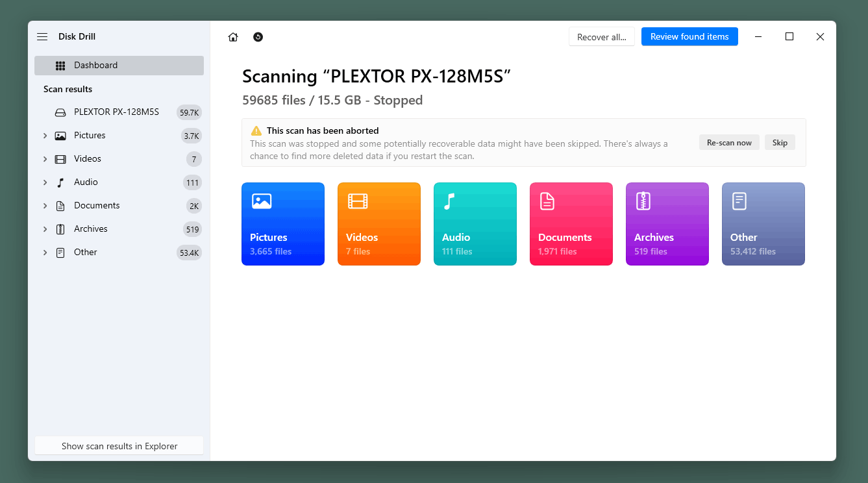Image resolution: width=868 pixels, height=483 pixels.
Task: Click the Pictures icon in sidebar
Action: 60,136
